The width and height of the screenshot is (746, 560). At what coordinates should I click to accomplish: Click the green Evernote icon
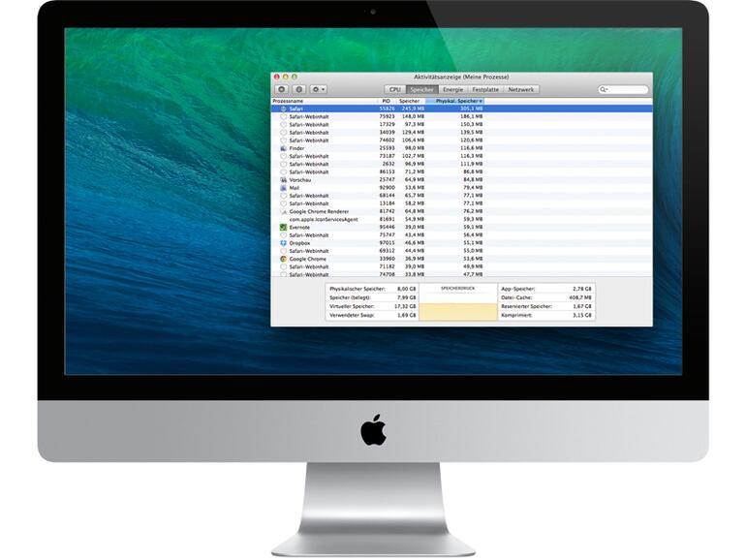(284, 228)
